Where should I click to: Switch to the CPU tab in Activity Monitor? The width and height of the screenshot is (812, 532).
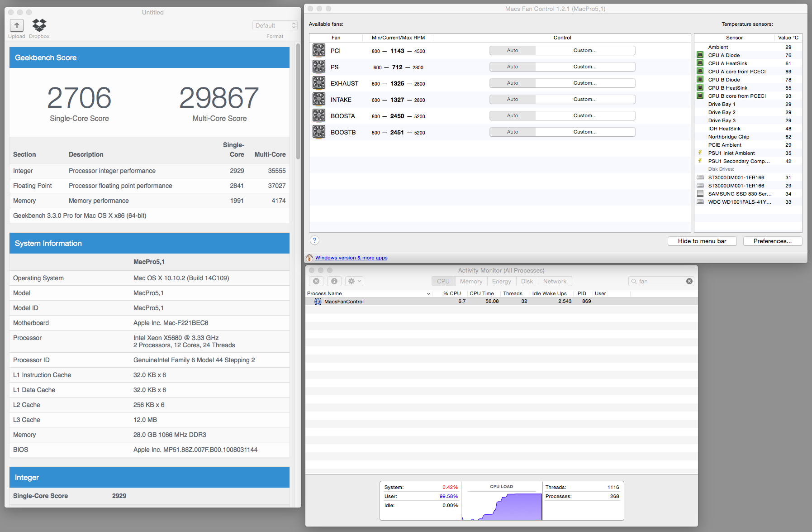(x=443, y=281)
